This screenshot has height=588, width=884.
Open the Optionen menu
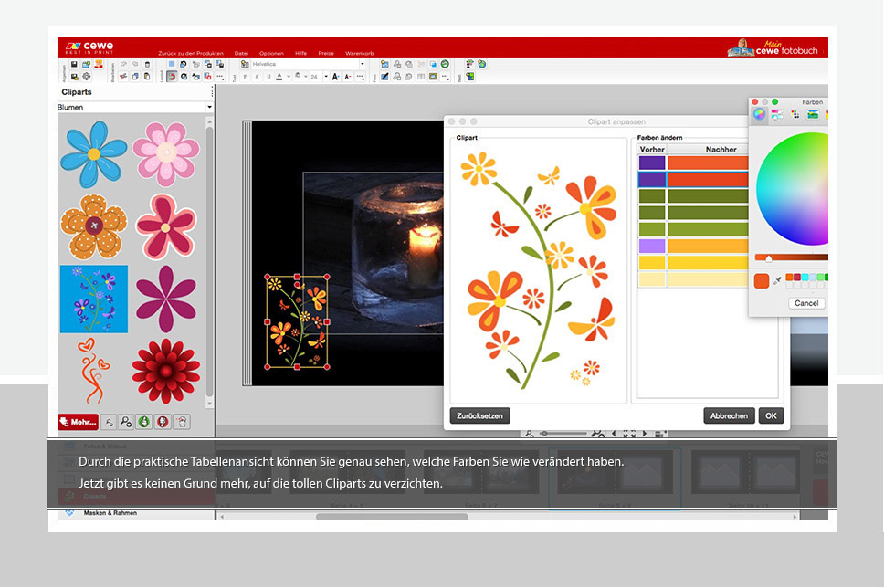[271, 54]
